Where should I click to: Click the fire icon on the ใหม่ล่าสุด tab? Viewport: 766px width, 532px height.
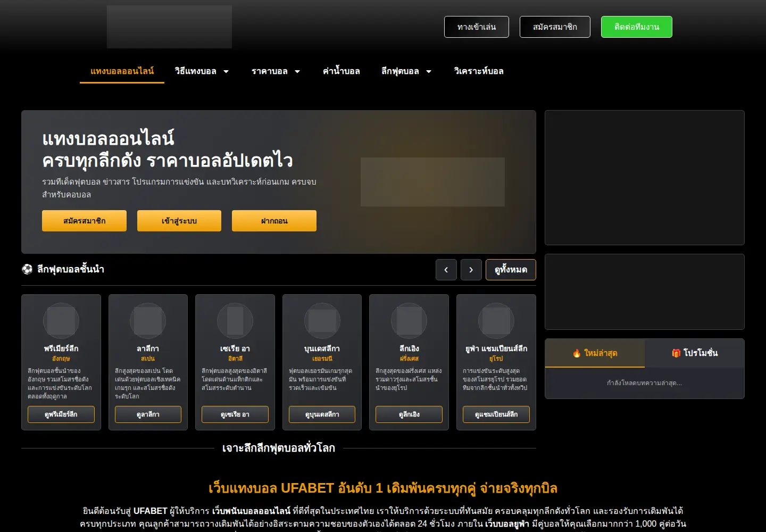[577, 353]
